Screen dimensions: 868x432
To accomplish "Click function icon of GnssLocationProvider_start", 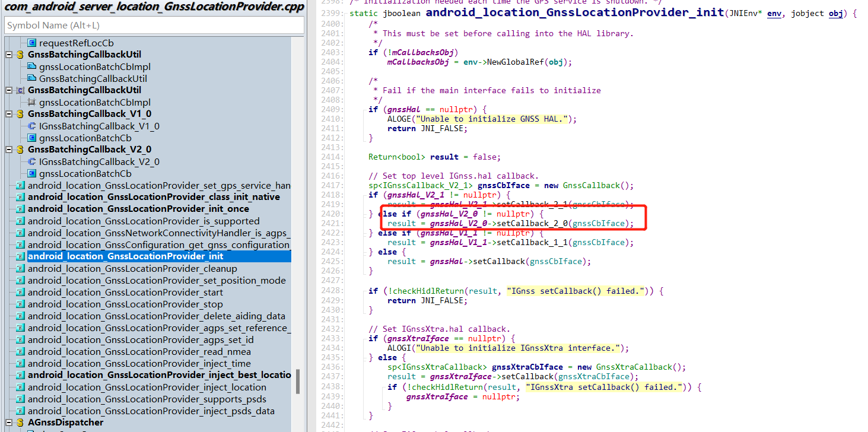I will point(20,292).
